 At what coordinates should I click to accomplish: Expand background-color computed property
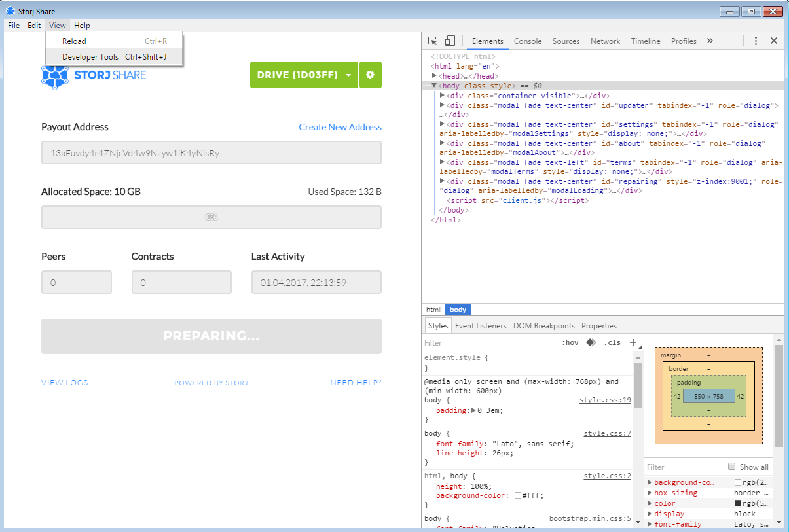(x=650, y=482)
